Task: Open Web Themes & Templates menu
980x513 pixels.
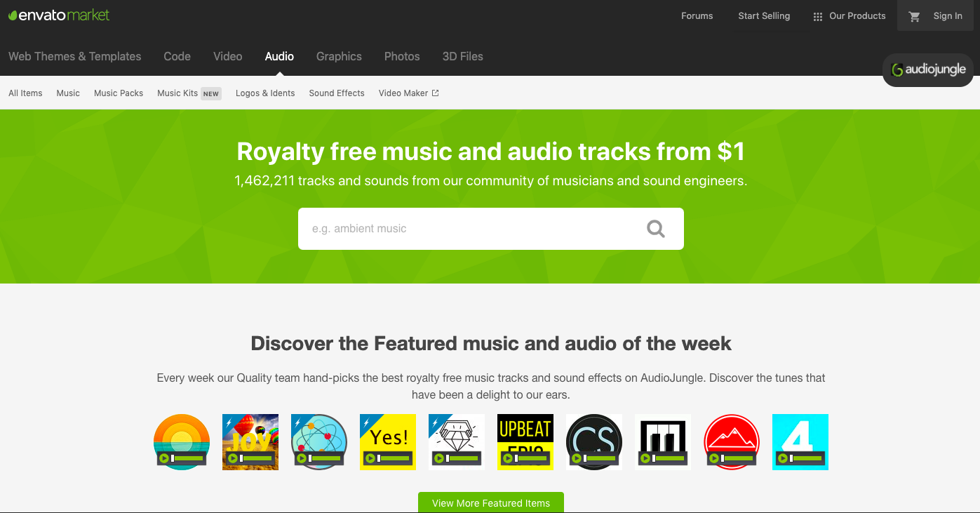Action: [75, 56]
